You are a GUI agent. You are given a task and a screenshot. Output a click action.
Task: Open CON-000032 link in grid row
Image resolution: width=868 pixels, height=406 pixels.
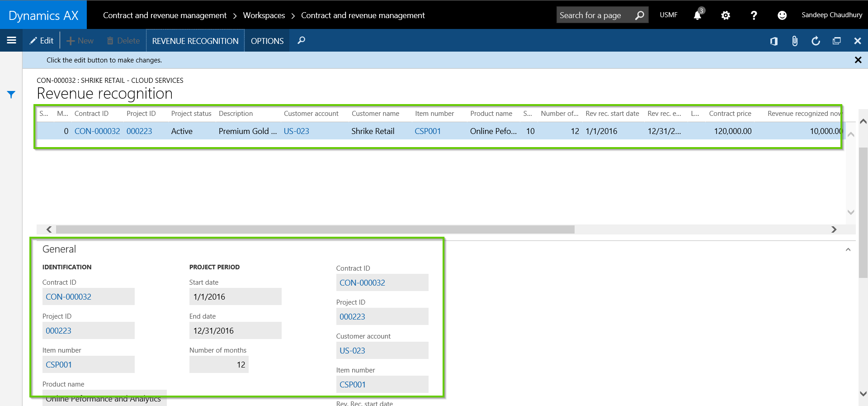click(x=97, y=131)
